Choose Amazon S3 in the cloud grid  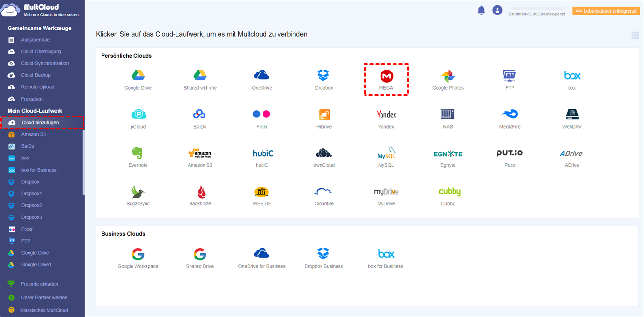200,153
